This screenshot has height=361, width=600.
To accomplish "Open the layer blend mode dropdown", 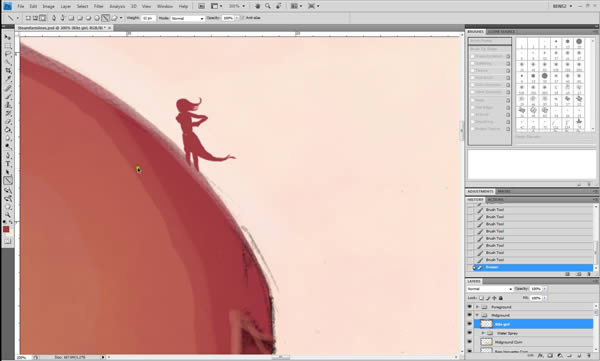I will [x=489, y=289].
